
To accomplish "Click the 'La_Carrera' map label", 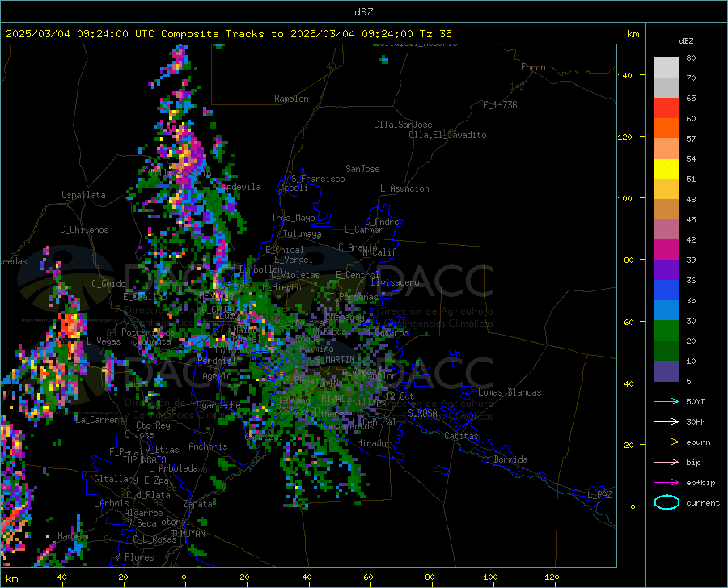I will (x=99, y=420).
